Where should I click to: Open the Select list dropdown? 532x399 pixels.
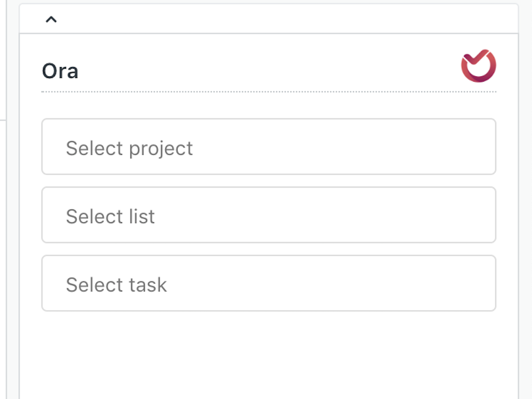(269, 215)
